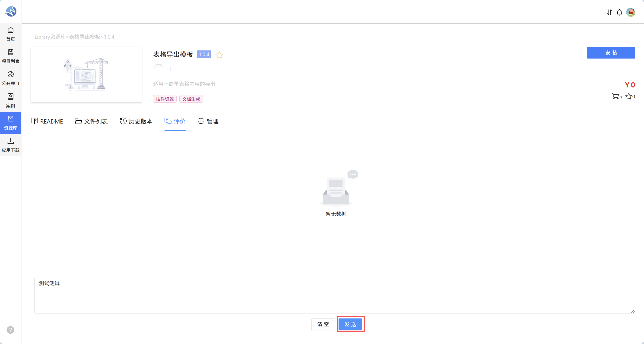Focus the comment text area
Screen dimensions: 644x344
[335, 295]
